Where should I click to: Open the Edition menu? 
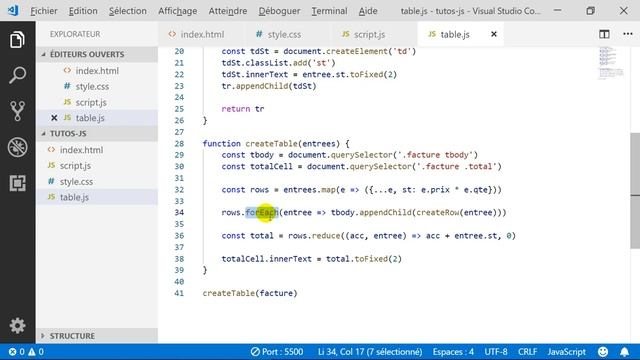(83, 11)
